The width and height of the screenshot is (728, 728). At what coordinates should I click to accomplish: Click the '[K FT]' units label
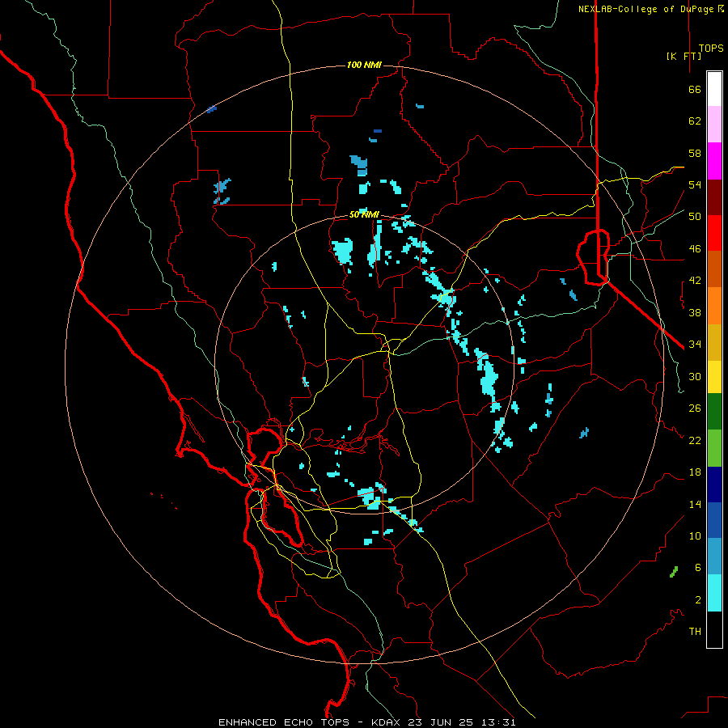(x=684, y=56)
